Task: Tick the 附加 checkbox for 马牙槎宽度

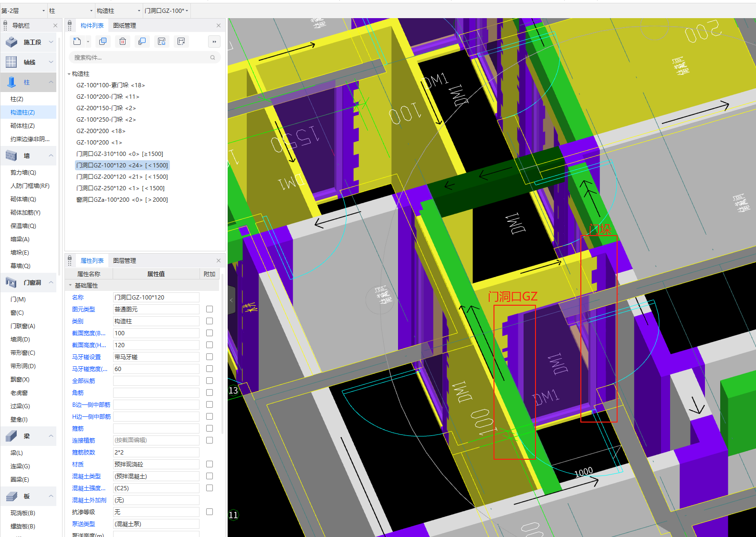Action: point(210,369)
